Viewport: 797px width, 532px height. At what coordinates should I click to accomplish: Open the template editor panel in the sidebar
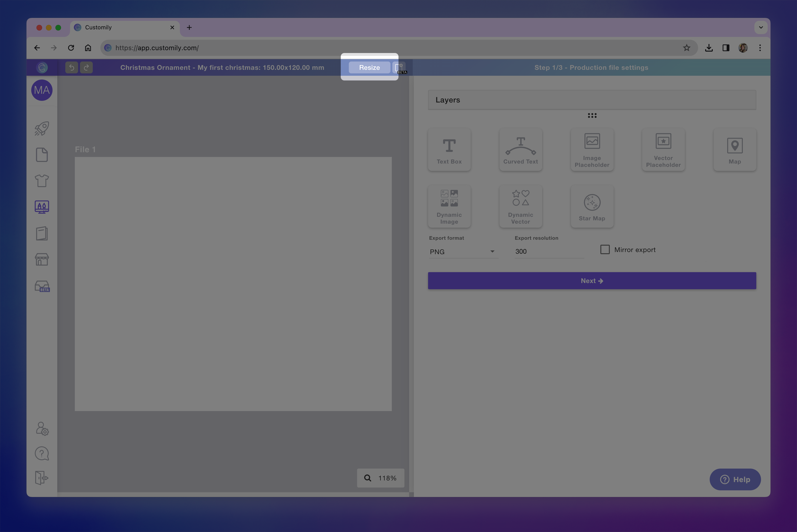tap(41, 207)
